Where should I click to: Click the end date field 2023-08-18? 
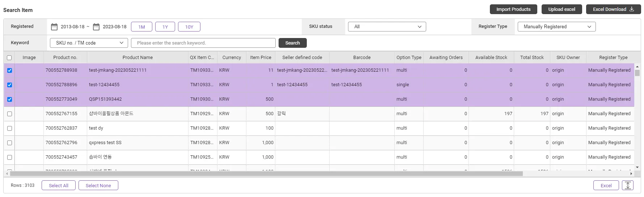click(115, 27)
